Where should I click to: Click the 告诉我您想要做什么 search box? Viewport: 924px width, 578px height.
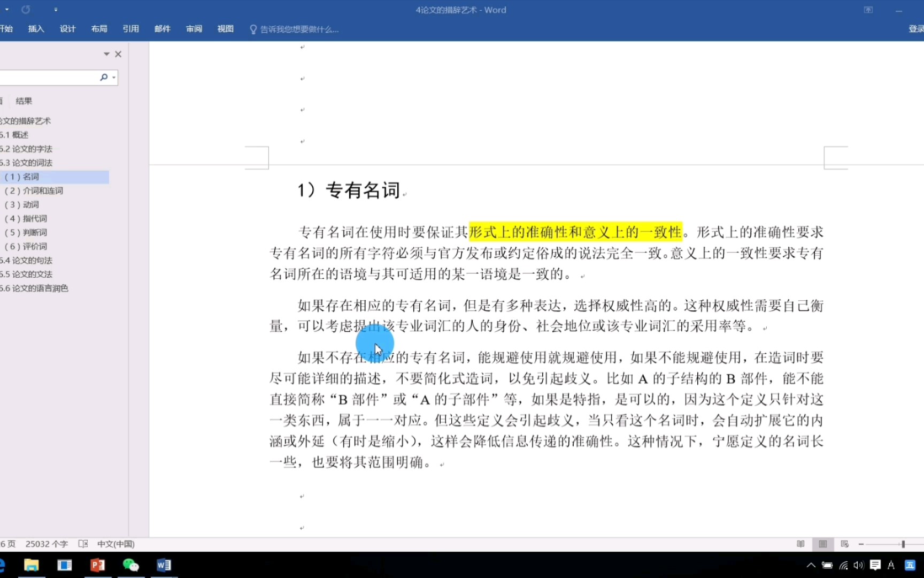click(x=299, y=29)
